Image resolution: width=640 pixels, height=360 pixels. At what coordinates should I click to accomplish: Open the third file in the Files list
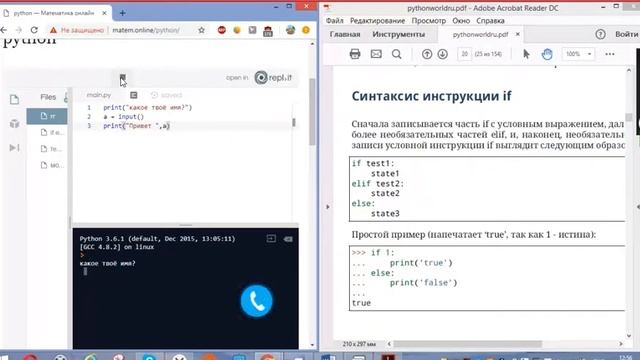[x=51, y=149]
